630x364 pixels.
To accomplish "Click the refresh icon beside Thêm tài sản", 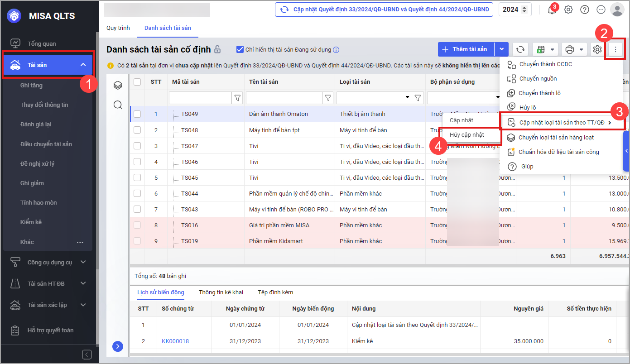I will 520,49.
